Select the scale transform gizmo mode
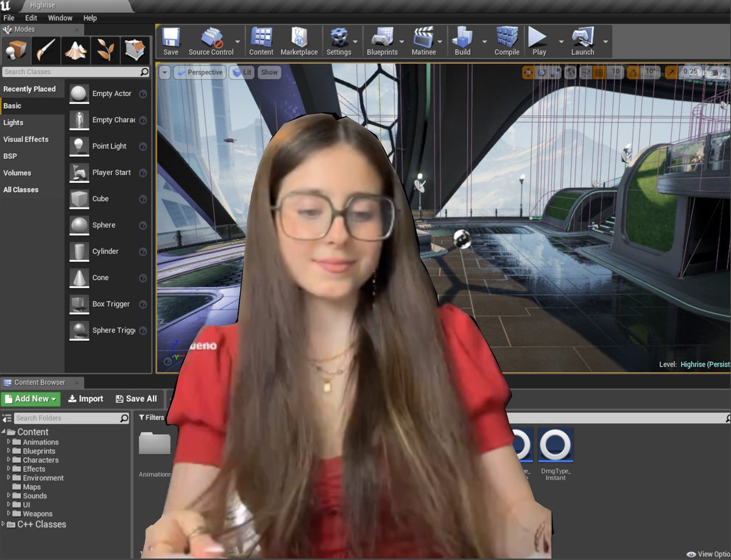Image resolution: width=731 pixels, height=560 pixels. point(555,72)
